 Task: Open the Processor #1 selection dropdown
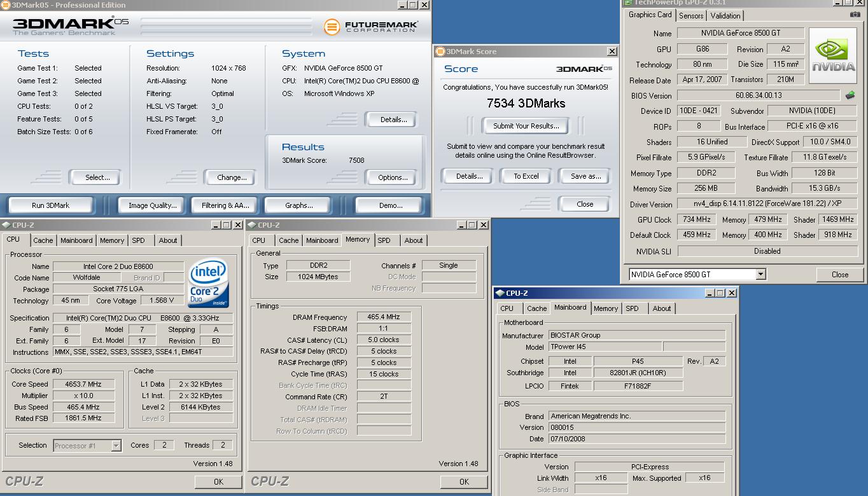click(116, 446)
